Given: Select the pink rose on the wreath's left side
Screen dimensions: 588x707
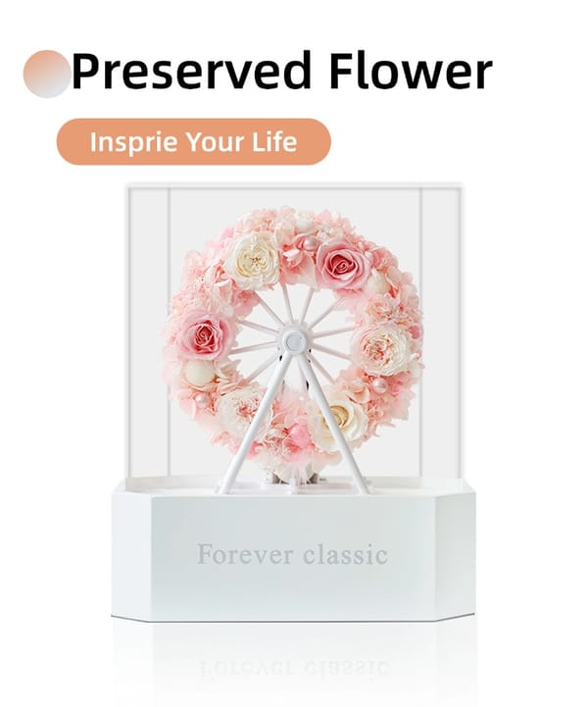Looking at the screenshot, I should 205,334.
